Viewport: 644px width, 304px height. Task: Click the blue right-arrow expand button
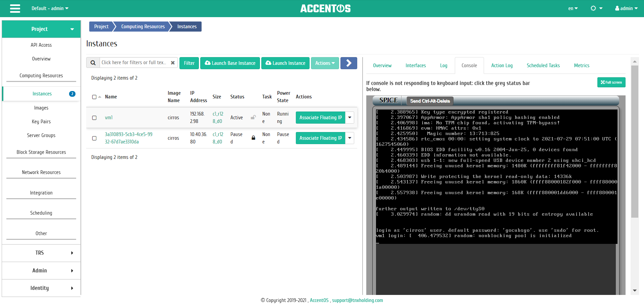pyautogui.click(x=348, y=63)
